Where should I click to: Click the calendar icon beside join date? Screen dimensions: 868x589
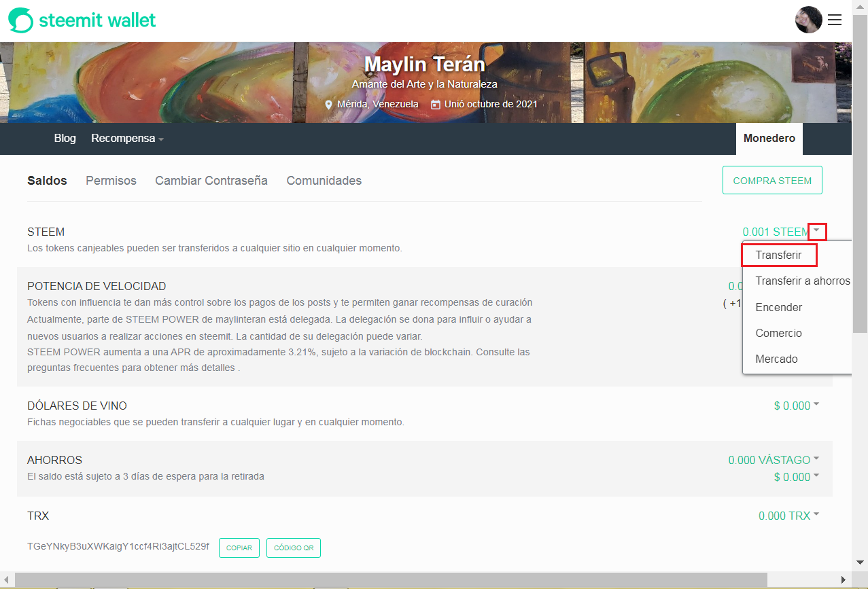(435, 105)
